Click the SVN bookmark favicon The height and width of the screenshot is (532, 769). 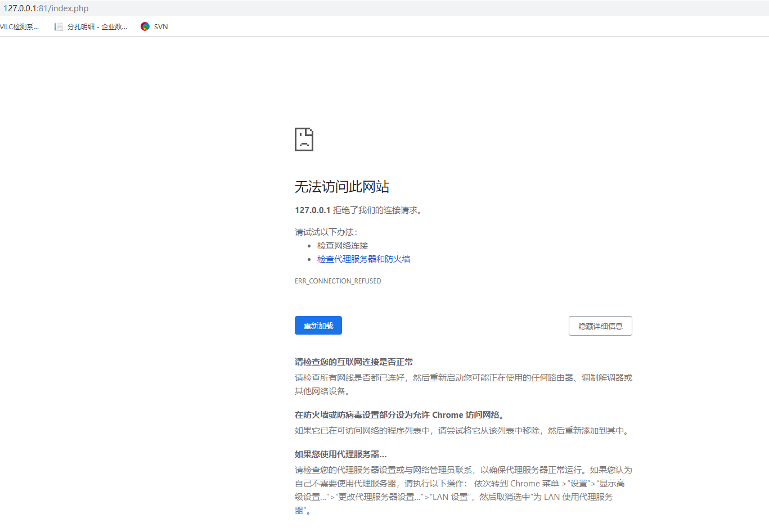145,26
